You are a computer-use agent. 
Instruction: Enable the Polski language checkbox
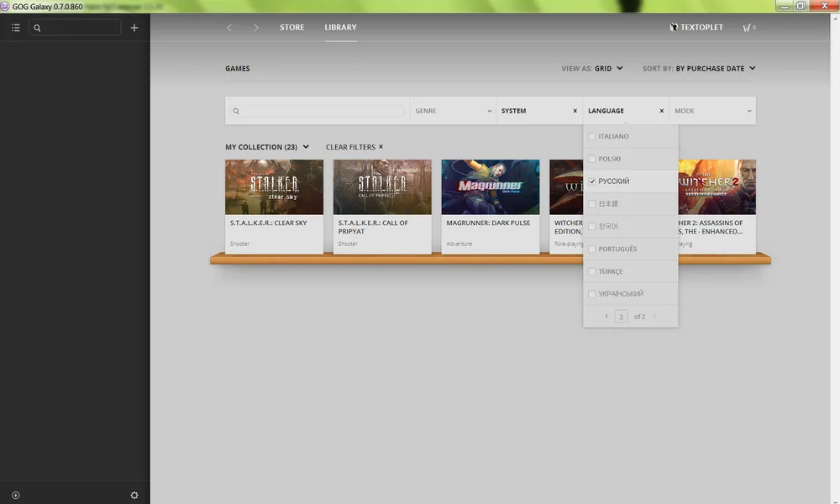[592, 159]
